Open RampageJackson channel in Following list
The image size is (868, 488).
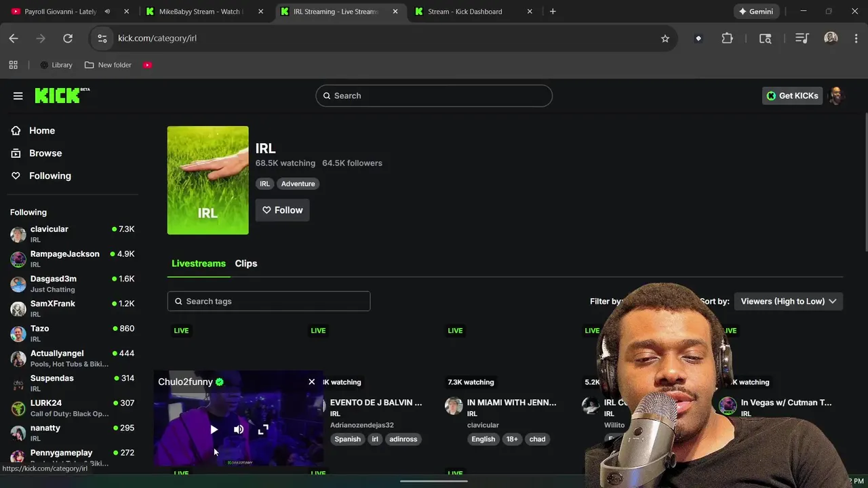tap(72, 259)
